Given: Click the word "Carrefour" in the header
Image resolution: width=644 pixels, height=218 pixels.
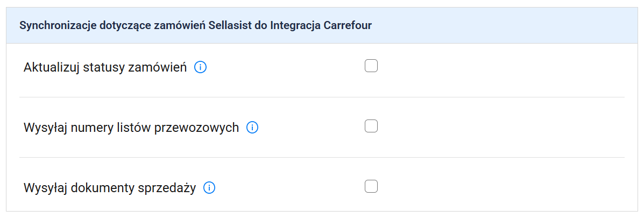Looking at the screenshot, I should coord(348,25).
